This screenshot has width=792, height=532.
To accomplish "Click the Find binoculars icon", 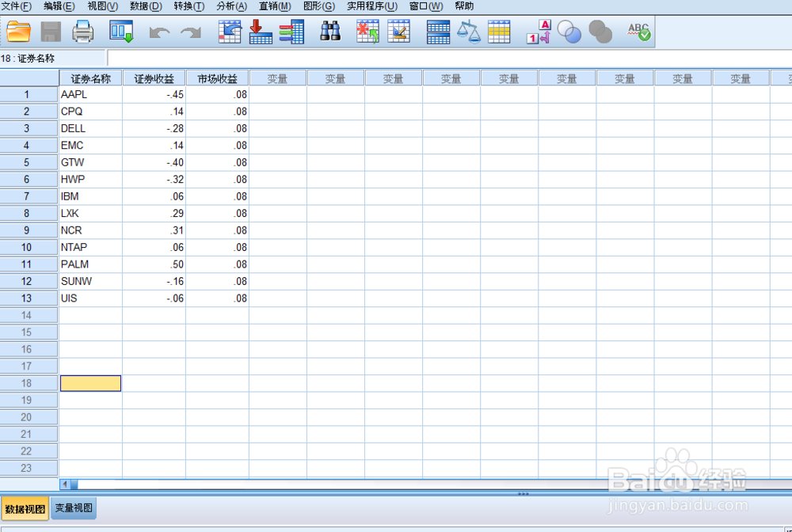I will (x=330, y=32).
